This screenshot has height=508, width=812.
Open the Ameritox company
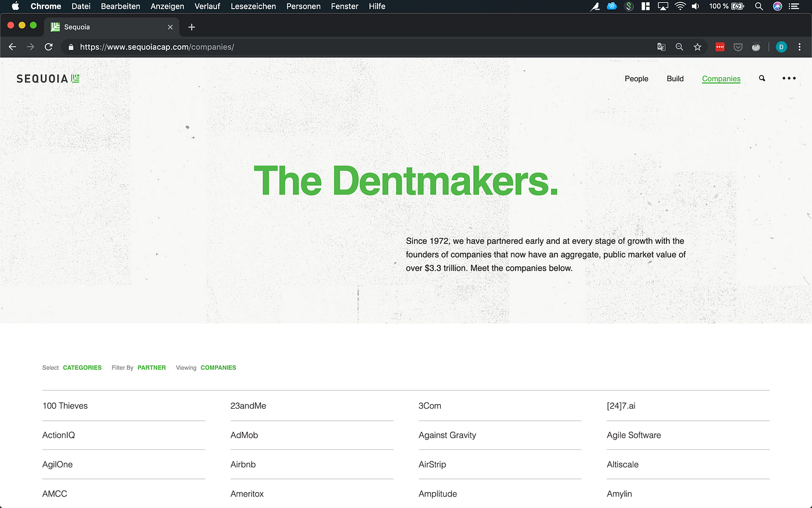click(247, 493)
